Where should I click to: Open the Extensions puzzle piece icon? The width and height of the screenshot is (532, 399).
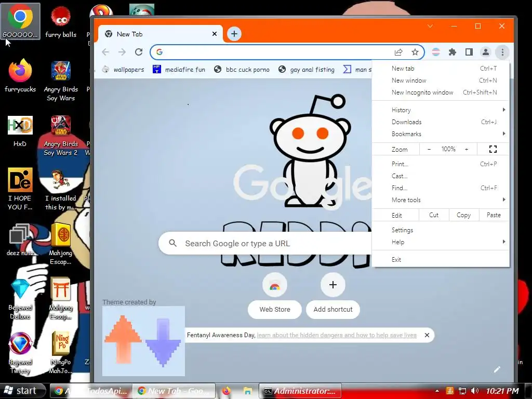(453, 52)
